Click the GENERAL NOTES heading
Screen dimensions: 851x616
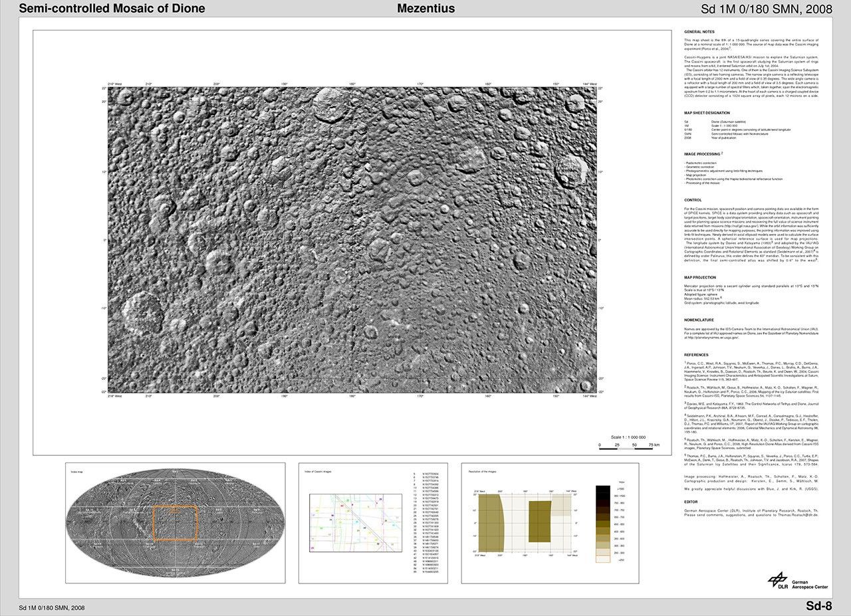(x=699, y=32)
